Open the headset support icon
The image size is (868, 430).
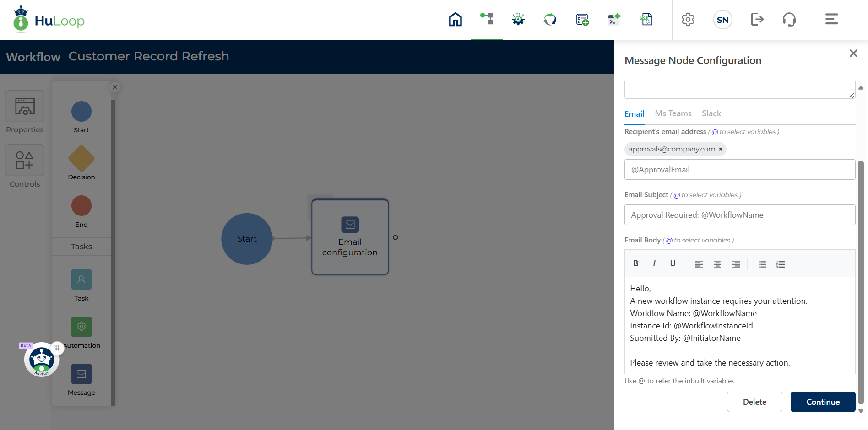789,20
